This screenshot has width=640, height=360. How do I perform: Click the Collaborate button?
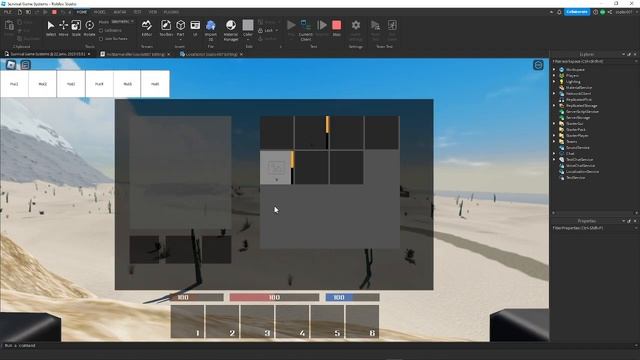[577, 12]
